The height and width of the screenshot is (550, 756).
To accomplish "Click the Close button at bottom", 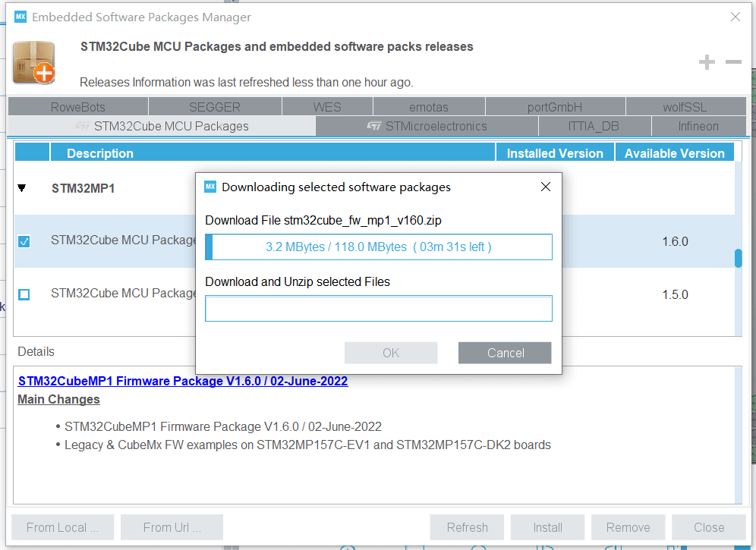I will click(709, 527).
